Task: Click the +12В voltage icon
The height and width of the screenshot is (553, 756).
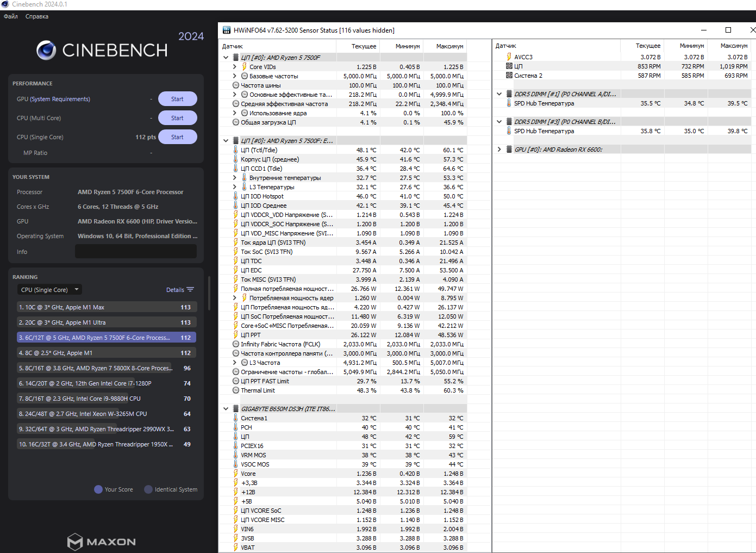Action: coord(236,492)
